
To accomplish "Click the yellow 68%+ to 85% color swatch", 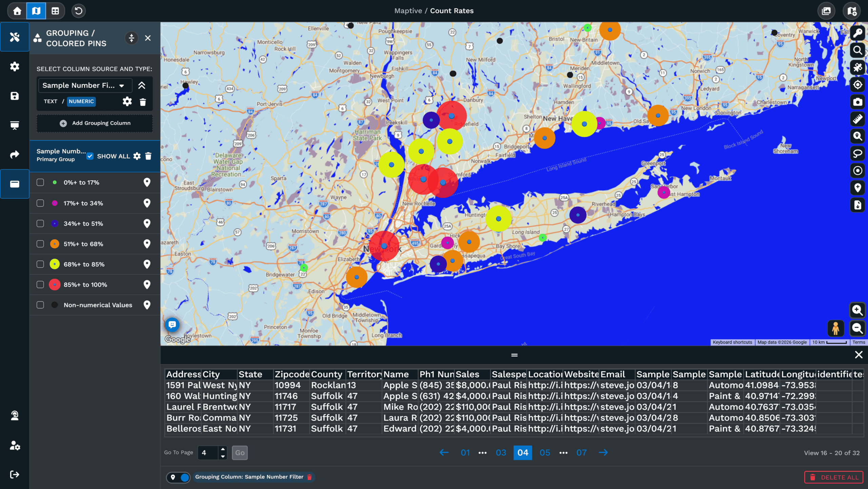I will click(x=55, y=264).
